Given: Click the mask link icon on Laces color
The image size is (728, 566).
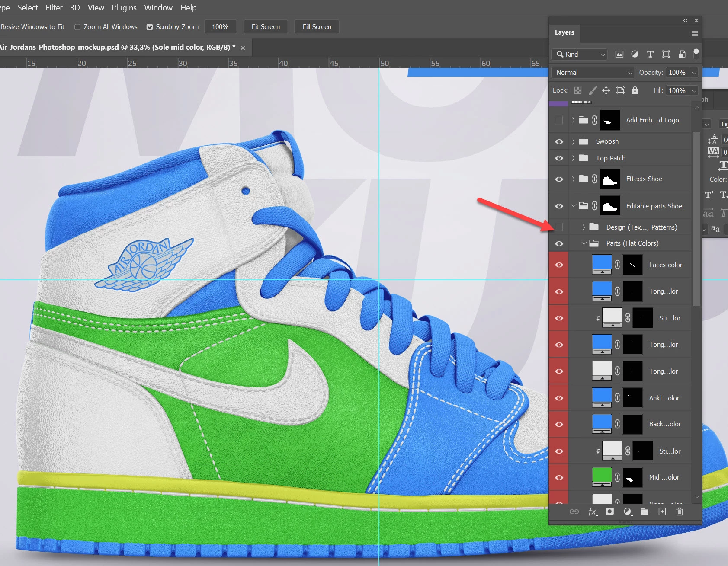Looking at the screenshot, I should point(617,265).
